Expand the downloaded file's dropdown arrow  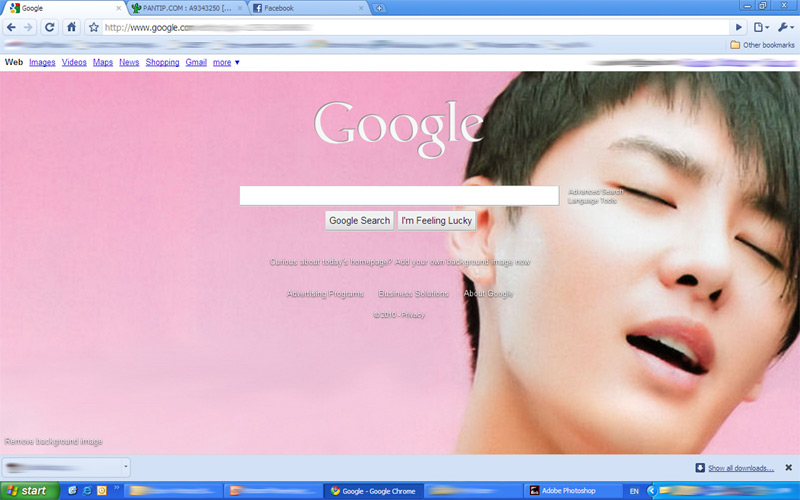pos(126,467)
